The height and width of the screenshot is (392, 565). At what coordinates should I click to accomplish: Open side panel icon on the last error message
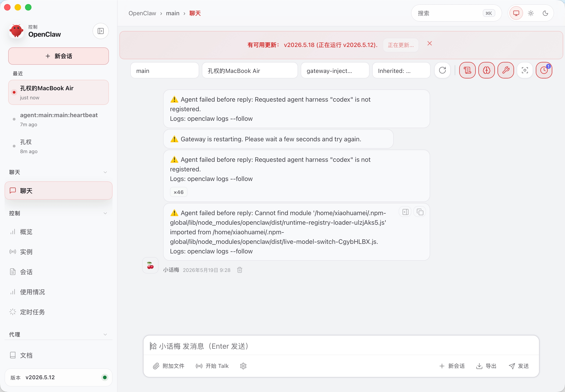[x=405, y=212]
